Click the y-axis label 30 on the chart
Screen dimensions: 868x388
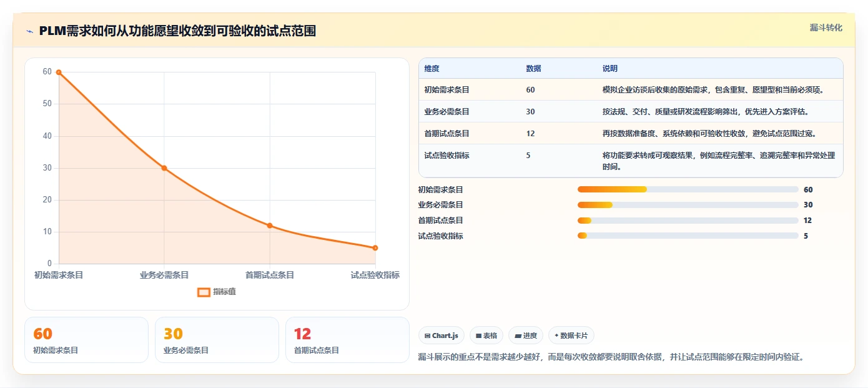47,168
